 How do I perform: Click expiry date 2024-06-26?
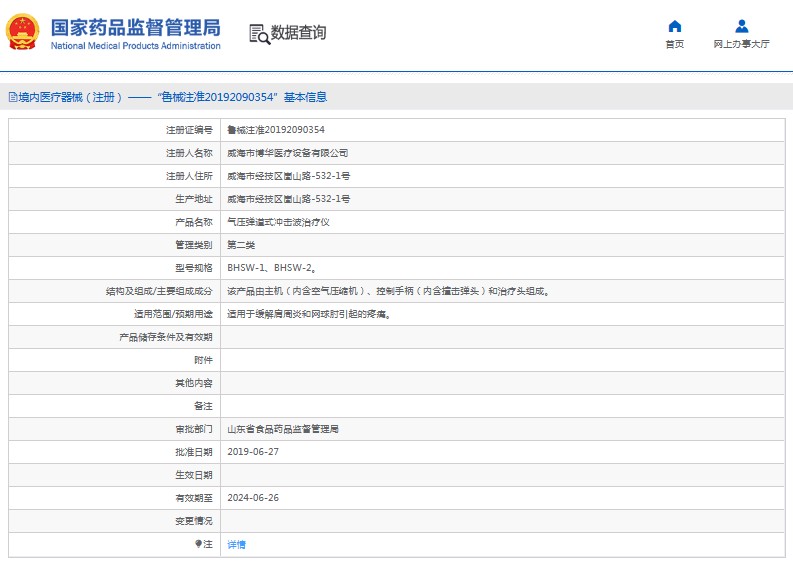tap(253, 498)
